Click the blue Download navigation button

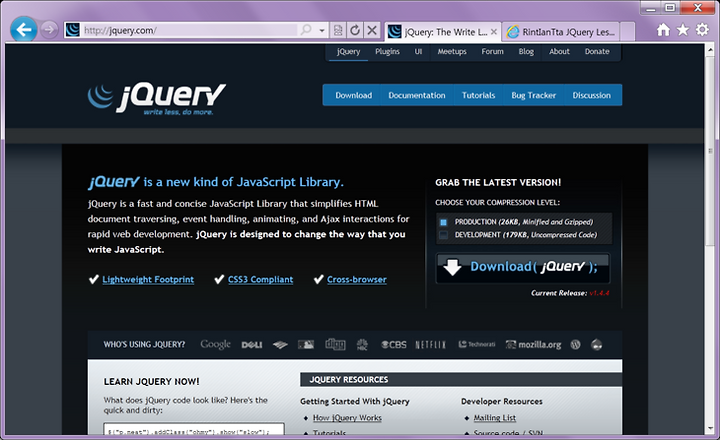pos(353,95)
